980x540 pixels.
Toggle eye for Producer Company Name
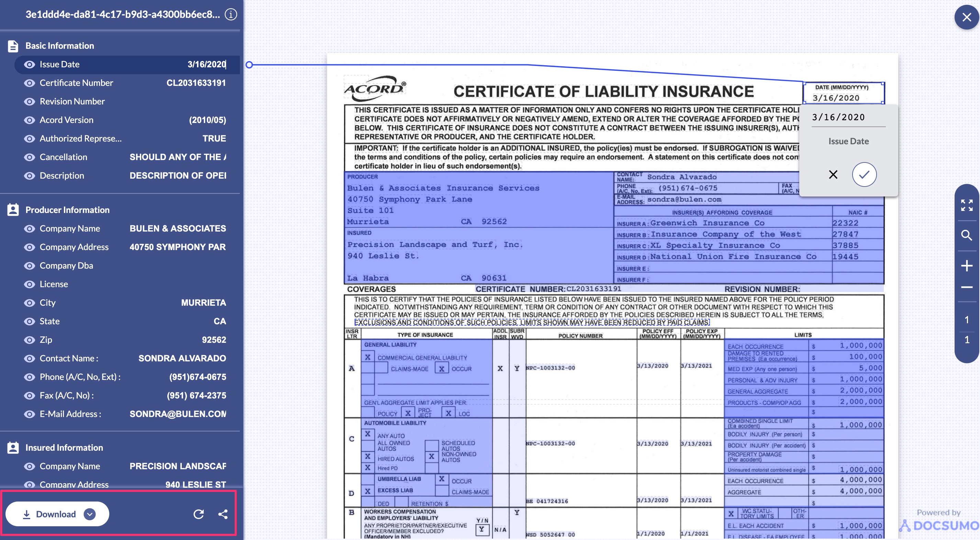click(29, 228)
